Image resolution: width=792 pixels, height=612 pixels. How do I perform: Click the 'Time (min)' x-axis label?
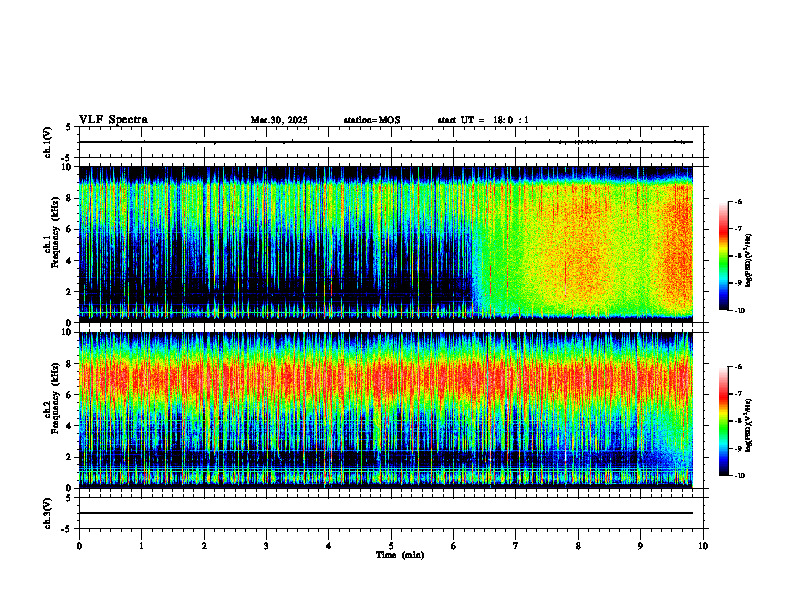(400, 555)
